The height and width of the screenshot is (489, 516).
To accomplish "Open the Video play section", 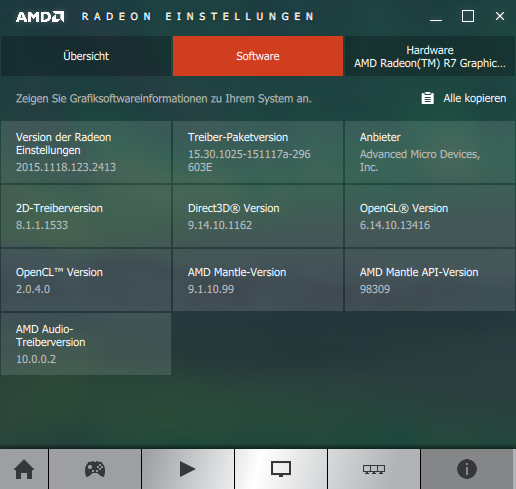I will [x=188, y=469].
